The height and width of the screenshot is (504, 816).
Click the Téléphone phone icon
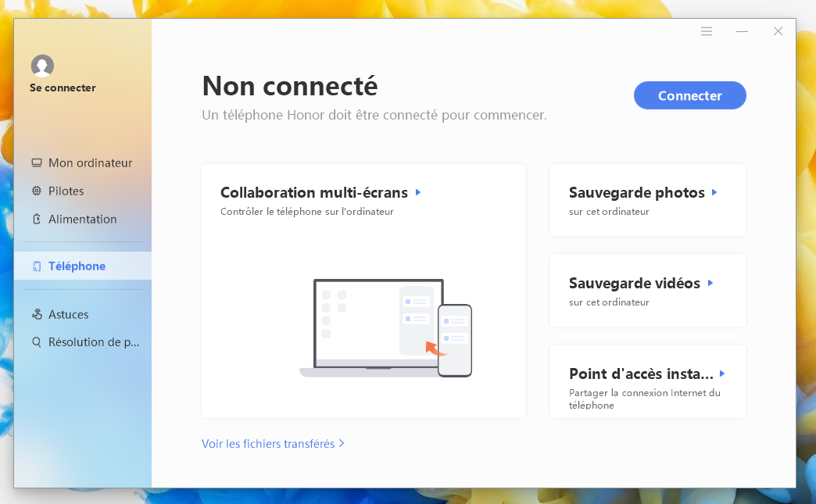(x=37, y=266)
